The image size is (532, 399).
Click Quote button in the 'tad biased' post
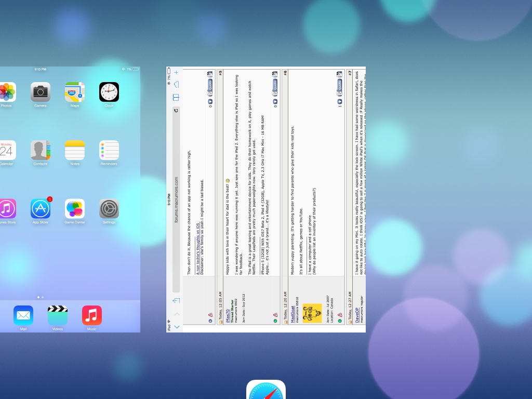click(210, 87)
